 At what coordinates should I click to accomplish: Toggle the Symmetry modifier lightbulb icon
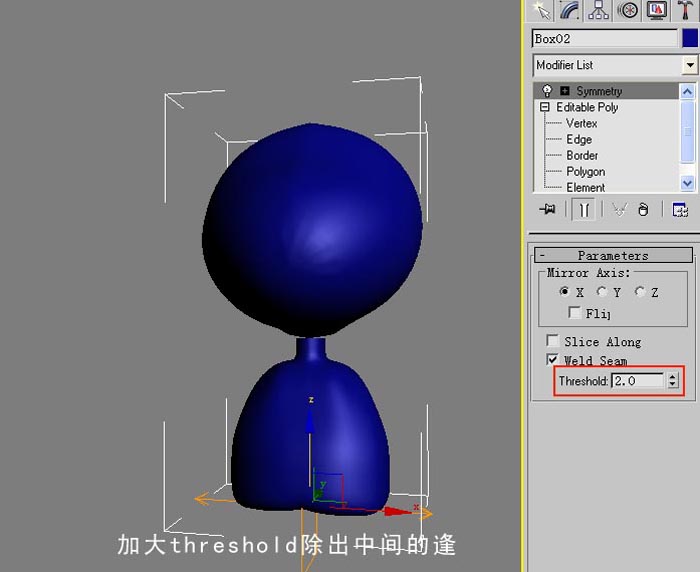tap(547, 91)
